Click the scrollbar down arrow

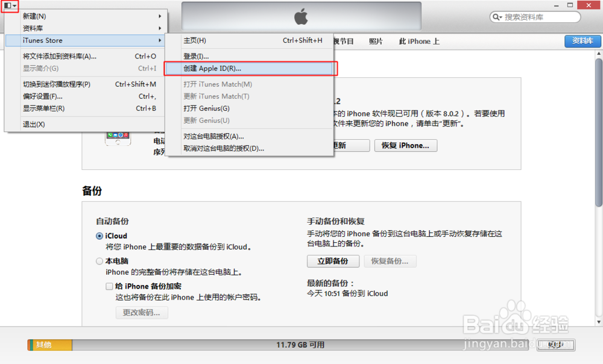point(599,322)
